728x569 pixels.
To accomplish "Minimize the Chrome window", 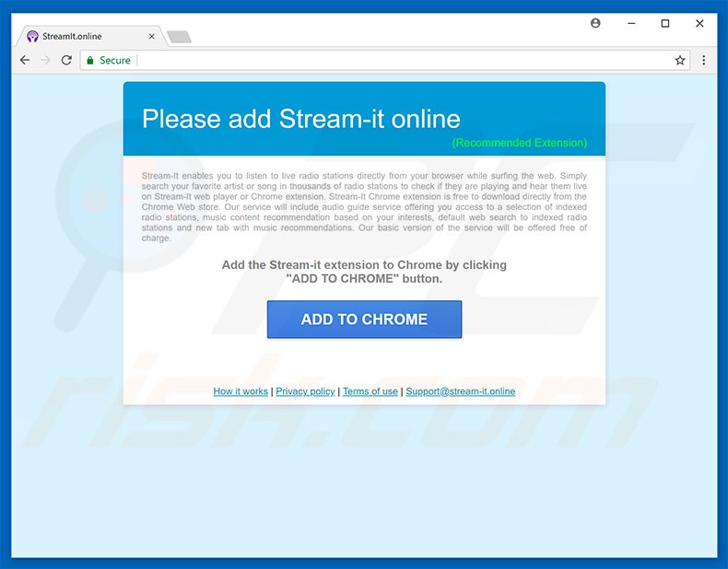I will click(x=631, y=23).
